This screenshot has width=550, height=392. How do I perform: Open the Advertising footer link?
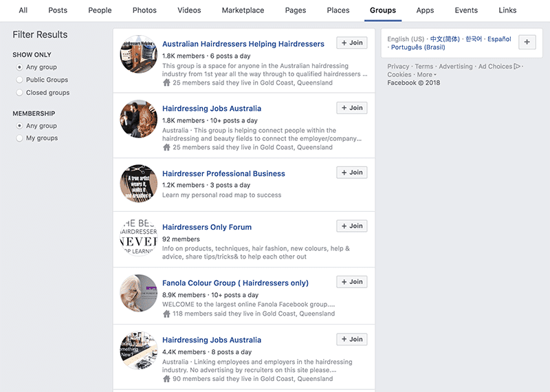456,66
